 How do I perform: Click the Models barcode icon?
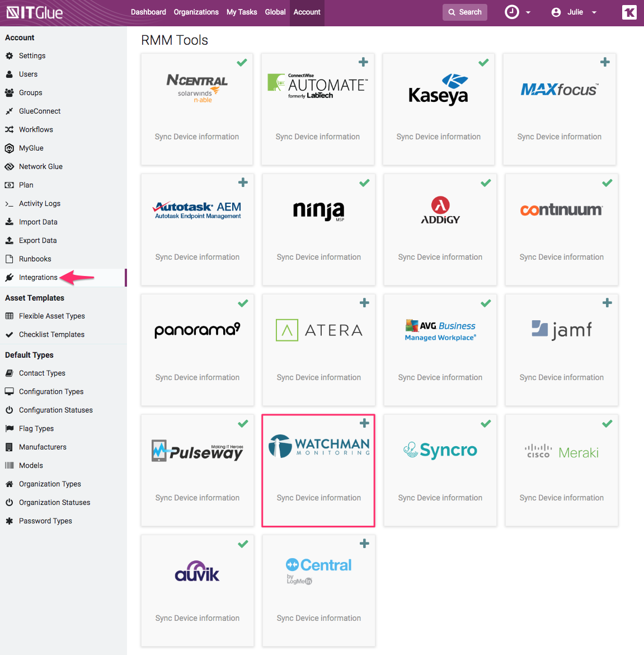click(9, 465)
